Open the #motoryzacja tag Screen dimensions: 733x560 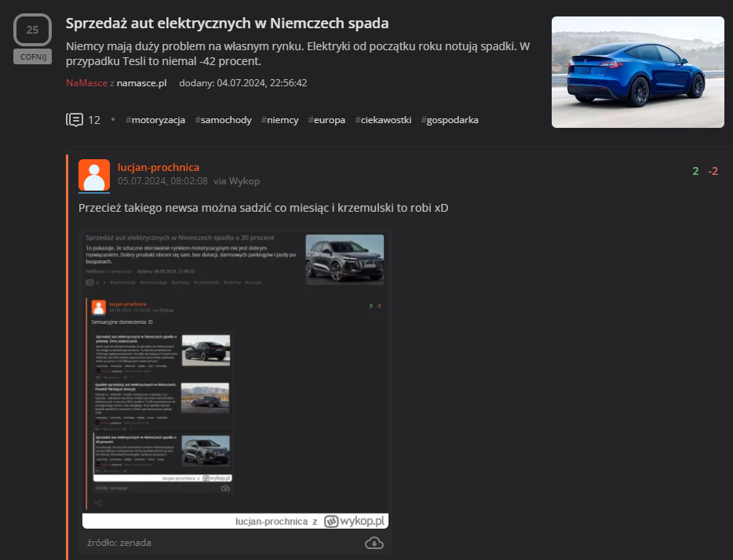point(155,120)
